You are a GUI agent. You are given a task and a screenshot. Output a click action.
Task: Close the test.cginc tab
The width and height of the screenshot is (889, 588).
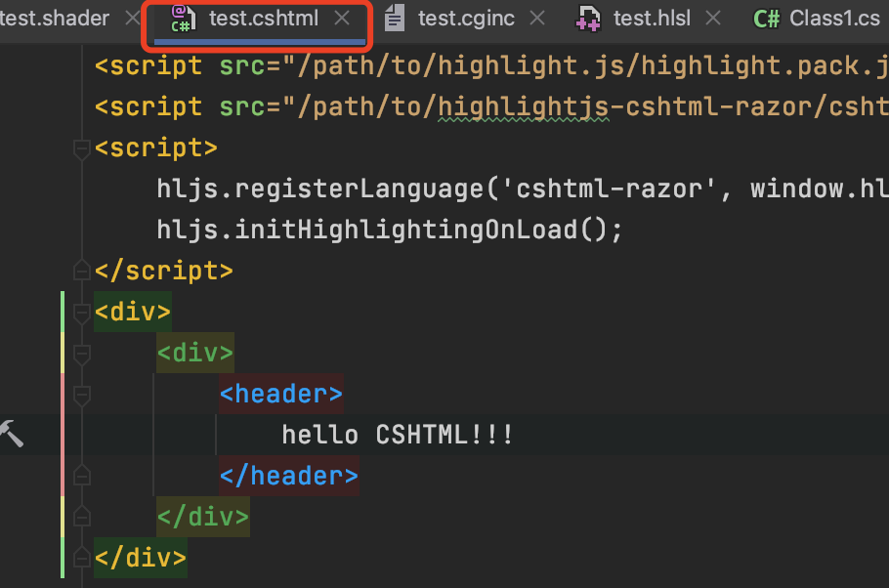click(536, 17)
